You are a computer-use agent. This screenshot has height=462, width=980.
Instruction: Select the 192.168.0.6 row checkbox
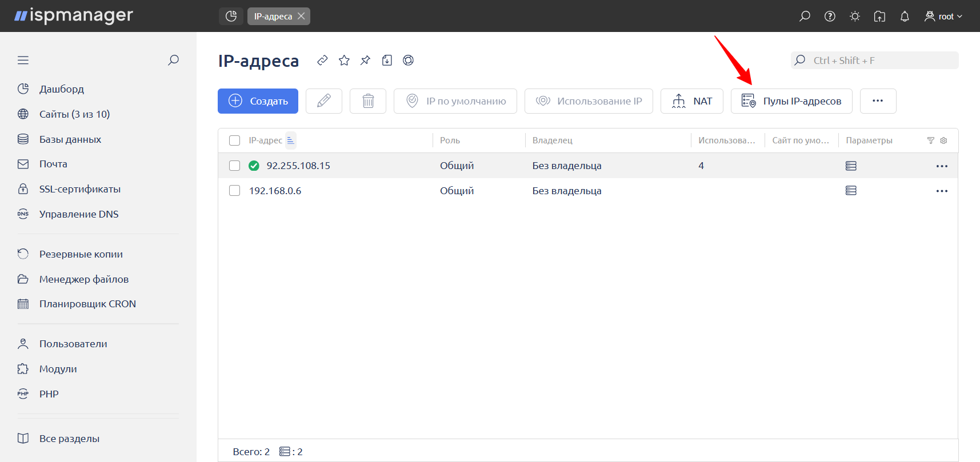[234, 191]
